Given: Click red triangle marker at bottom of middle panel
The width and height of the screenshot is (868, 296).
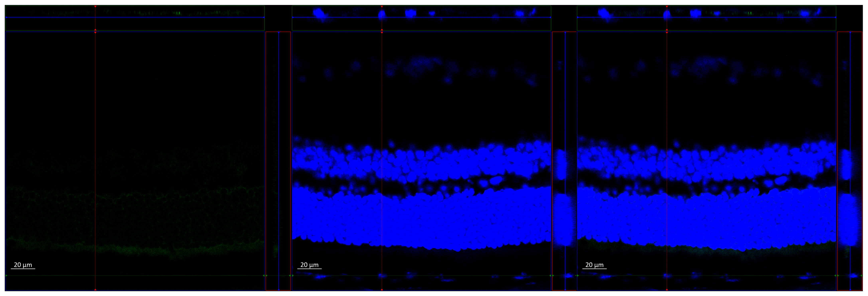Looking at the screenshot, I should tap(382, 290).
